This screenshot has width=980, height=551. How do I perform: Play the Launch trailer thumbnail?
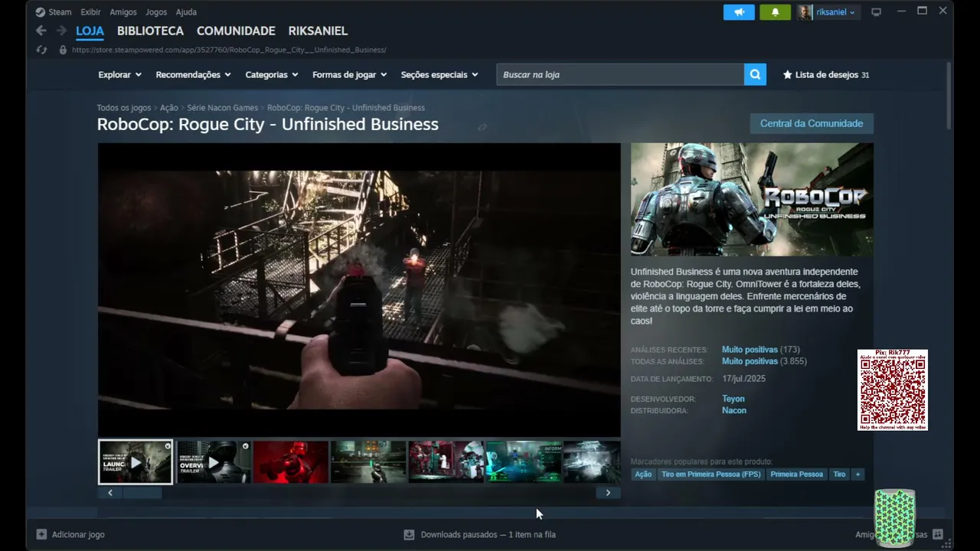pyautogui.click(x=136, y=462)
